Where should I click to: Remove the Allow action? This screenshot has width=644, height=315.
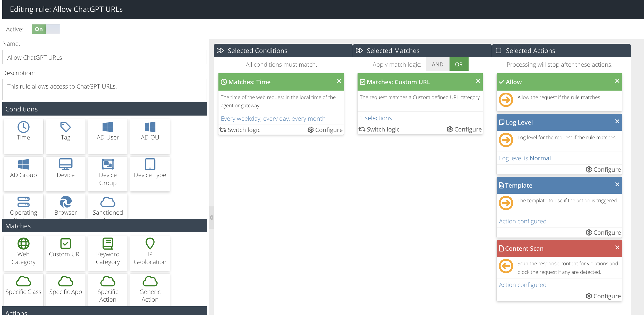(617, 81)
